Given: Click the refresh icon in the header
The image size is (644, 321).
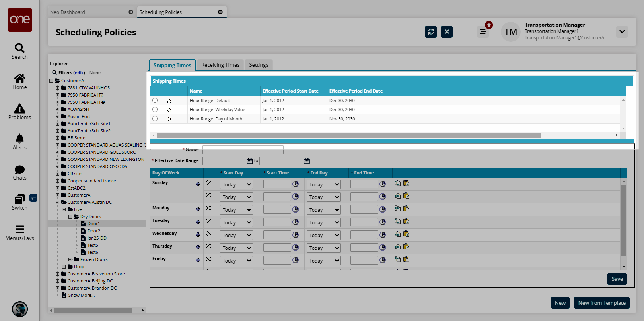Looking at the screenshot, I should click(x=430, y=32).
